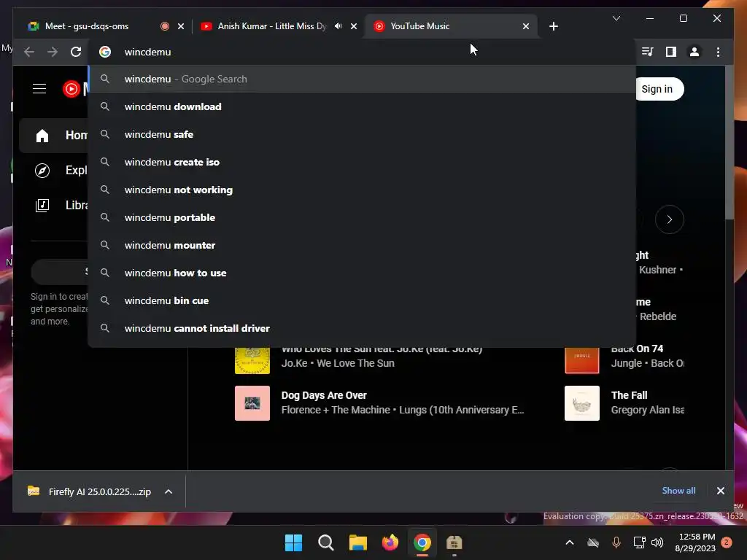Launch Firefox from the taskbar
Viewport: 747px width, 560px height.
click(x=390, y=542)
